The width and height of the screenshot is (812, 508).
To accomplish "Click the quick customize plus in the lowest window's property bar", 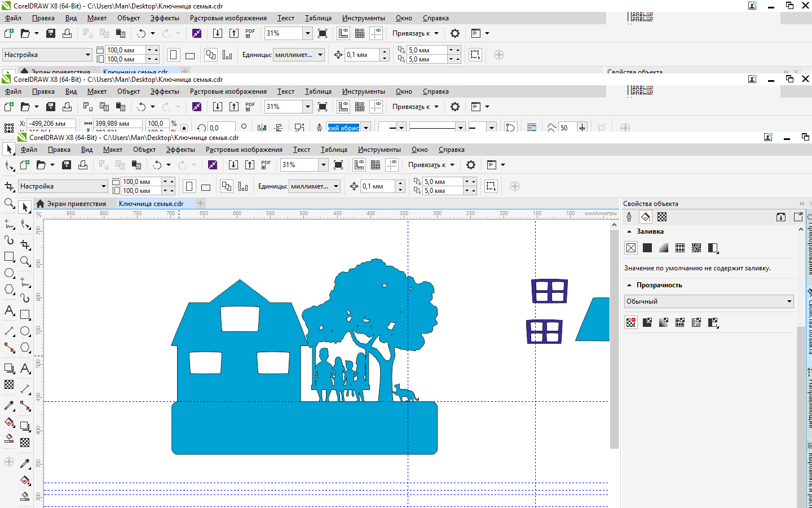I will coord(515,186).
